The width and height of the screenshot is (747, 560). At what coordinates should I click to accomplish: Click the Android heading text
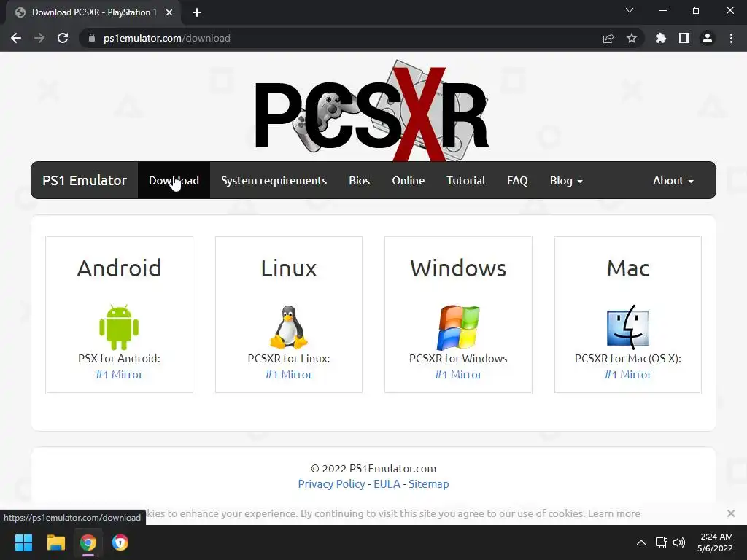pyautogui.click(x=119, y=268)
